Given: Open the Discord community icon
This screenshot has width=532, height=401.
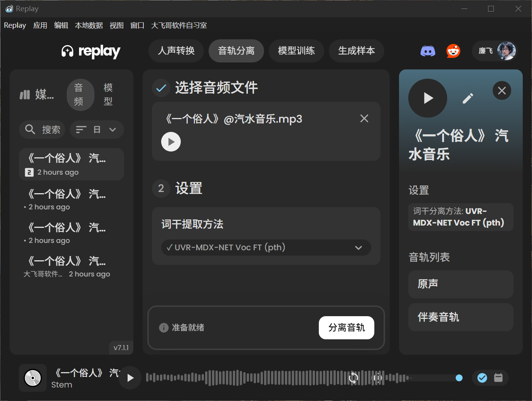Looking at the screenshot, I should [428, 51].
